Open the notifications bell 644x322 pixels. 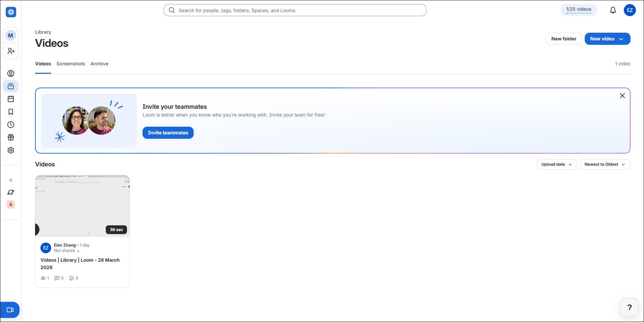(x=613, y=10)
